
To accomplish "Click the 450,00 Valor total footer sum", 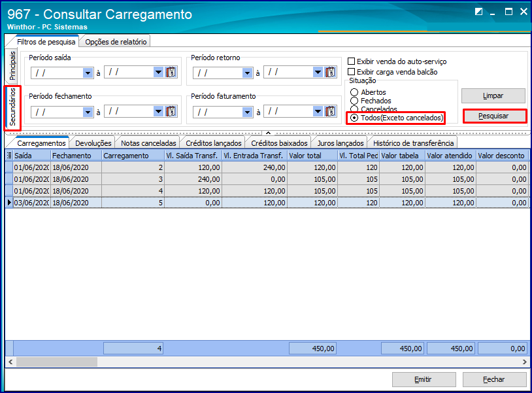I will tap(312, 349).
